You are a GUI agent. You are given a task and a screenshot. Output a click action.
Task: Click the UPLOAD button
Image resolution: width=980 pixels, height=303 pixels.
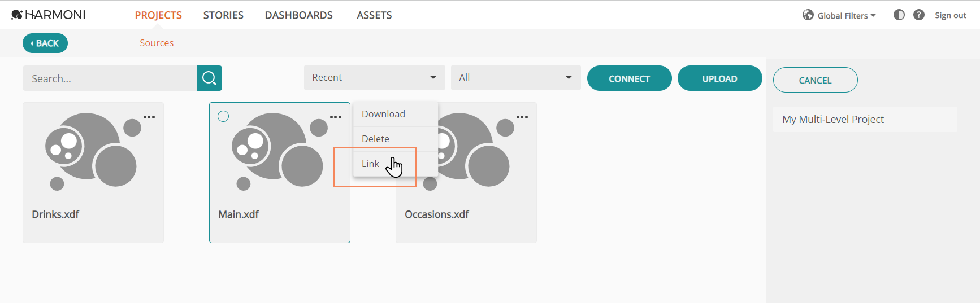[x=720, y=78]
